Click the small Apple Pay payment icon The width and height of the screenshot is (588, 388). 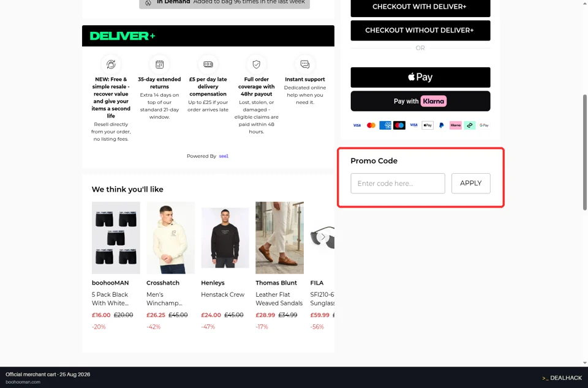point(428,125)
